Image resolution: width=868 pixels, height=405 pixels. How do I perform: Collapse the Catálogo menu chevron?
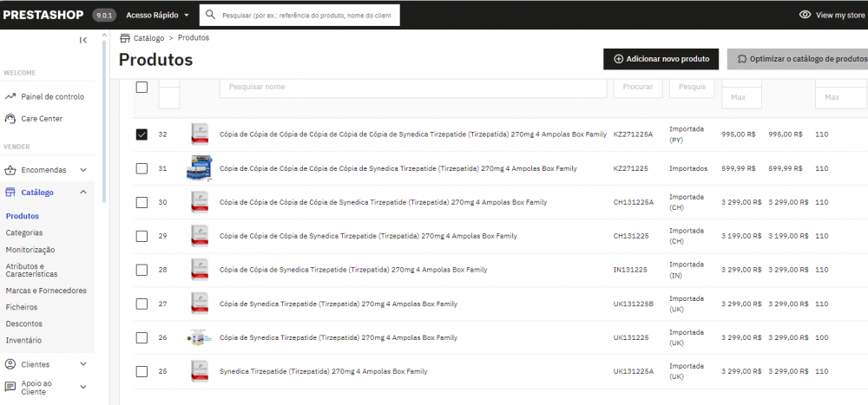83,192
